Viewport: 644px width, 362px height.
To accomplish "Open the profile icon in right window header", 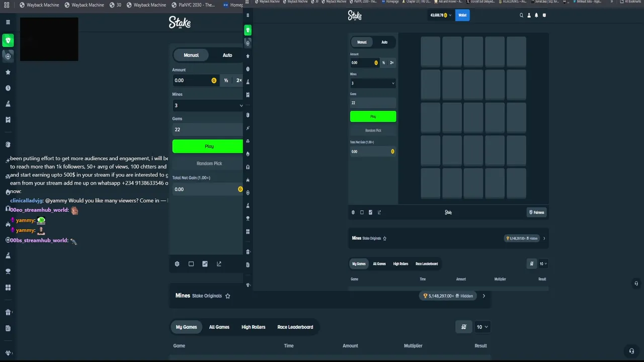I will point(529,15).
